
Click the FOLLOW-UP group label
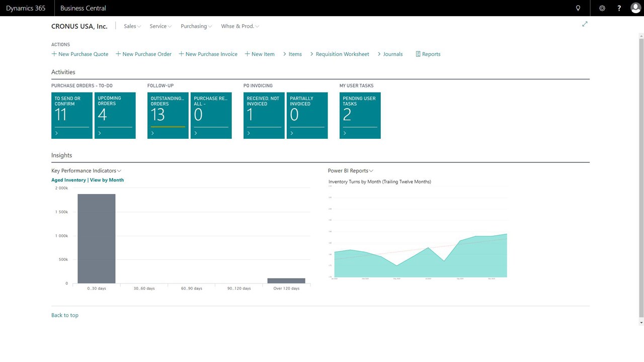160,86
